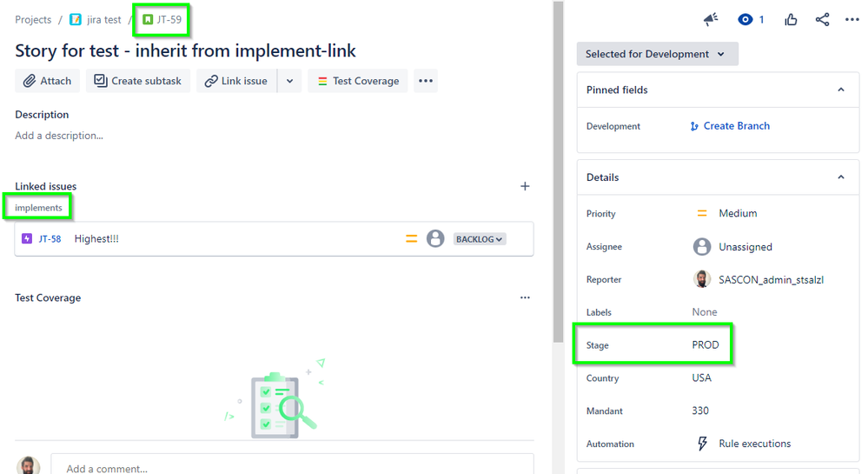Click the Link issue button
The height and width of the screenshot is (474, 868).
pyautogui.click(x=236, y=81)
